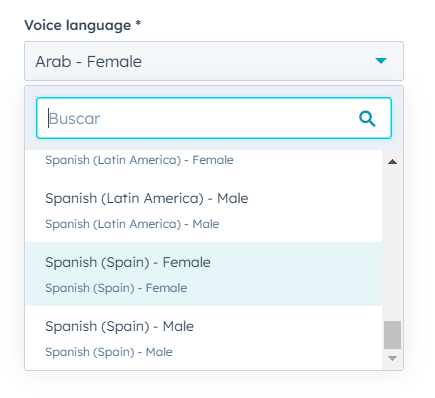Click the Spanish (Spain) - Female subtitle text
The image size is (435, 398).
click(x=116, y=288)
